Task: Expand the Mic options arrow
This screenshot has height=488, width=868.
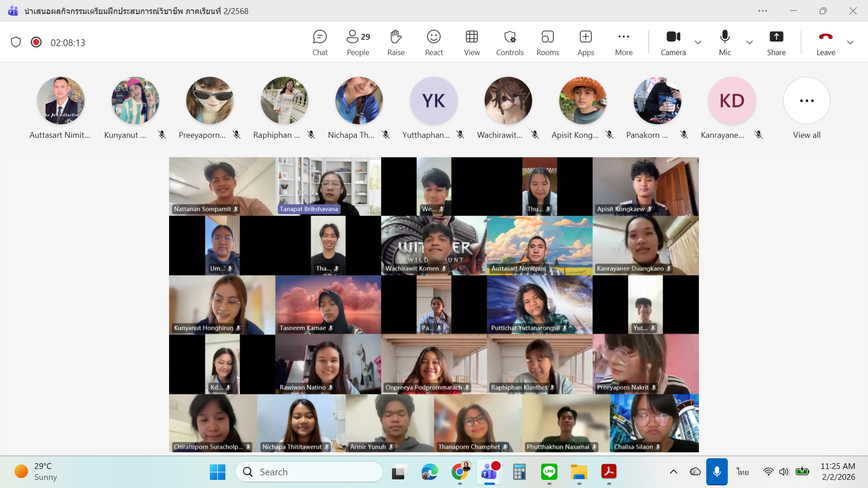Action: coord(750,42)
